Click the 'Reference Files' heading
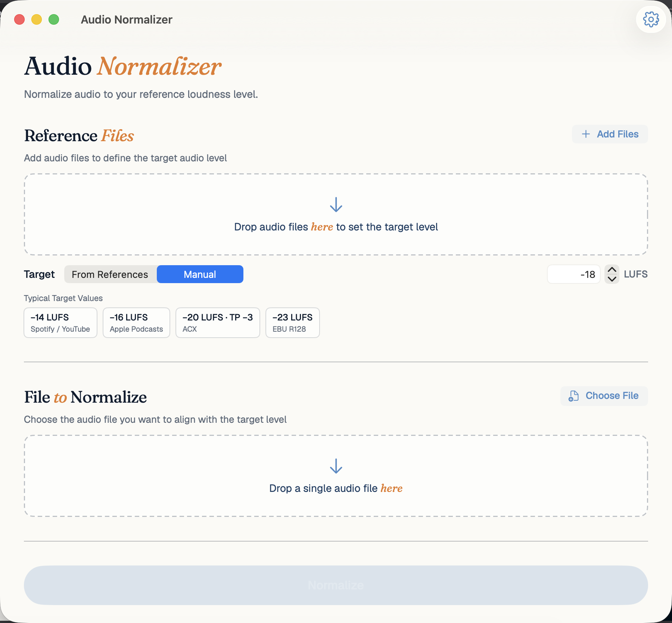The width and height of the screenshot is (672, 623). click(79, 136)
